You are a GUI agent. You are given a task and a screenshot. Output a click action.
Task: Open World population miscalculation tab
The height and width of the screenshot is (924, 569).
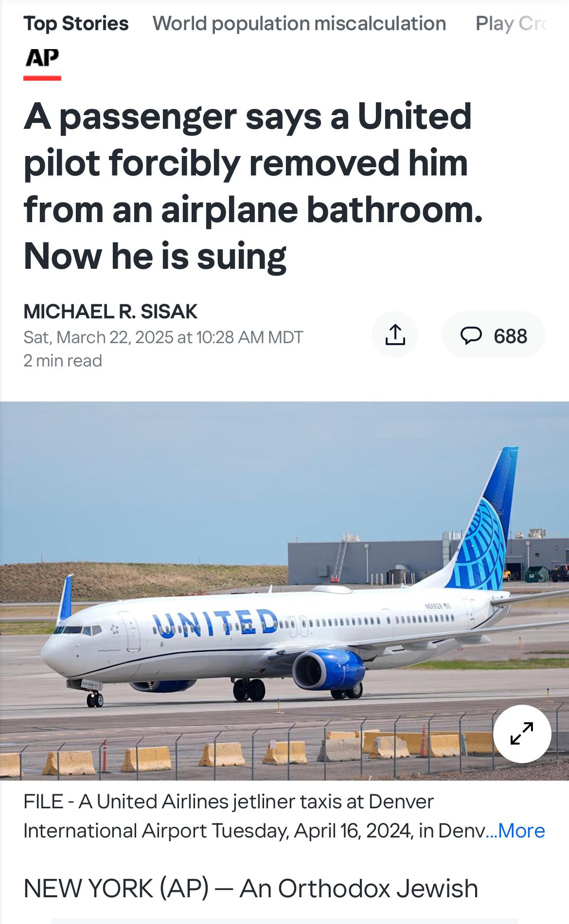(x=299, y=23)
